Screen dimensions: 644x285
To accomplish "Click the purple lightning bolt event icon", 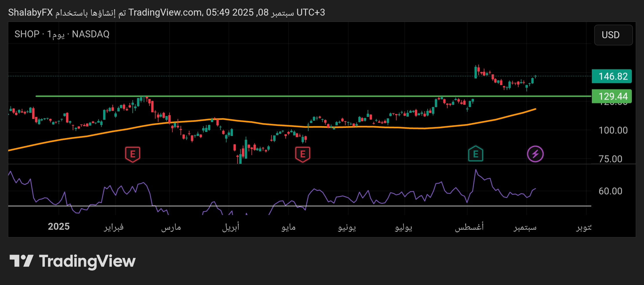I will [x=535, y=154].
